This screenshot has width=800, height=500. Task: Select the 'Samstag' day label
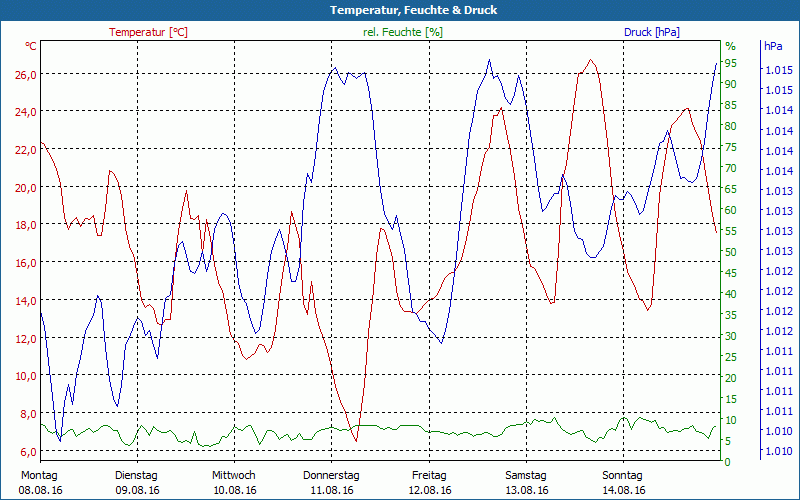coord(525,475)
